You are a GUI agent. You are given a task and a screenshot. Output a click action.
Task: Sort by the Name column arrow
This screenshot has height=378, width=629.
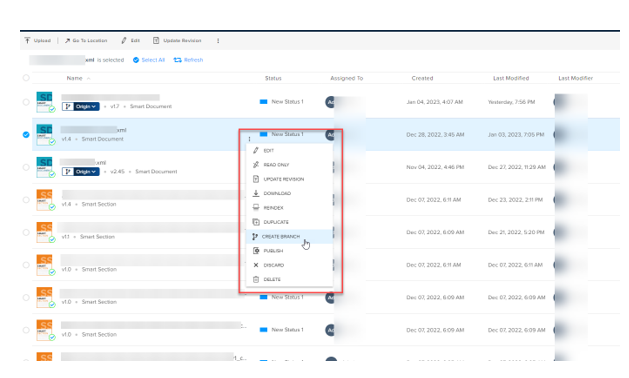tap(89, 78)
